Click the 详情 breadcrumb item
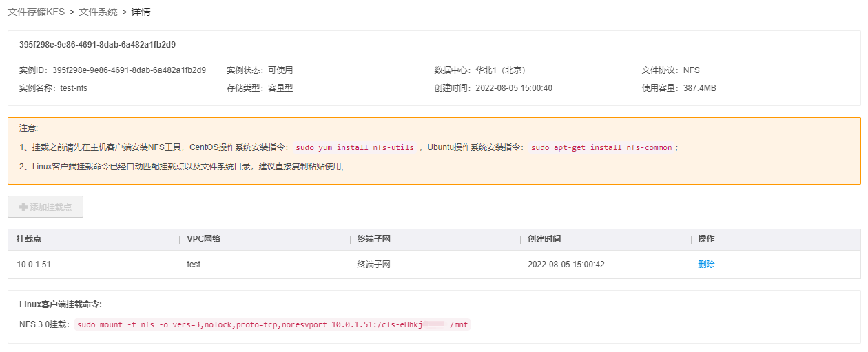 [x=141, y=12]
